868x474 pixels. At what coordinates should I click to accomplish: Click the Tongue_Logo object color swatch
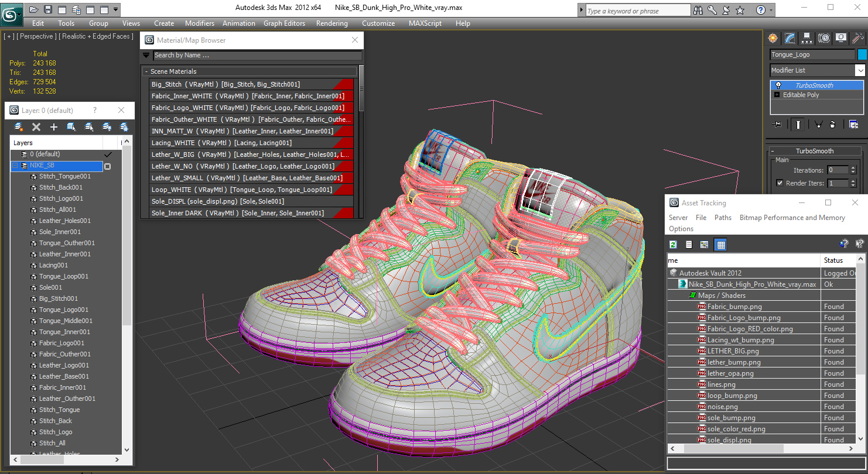tap(862, 54)
